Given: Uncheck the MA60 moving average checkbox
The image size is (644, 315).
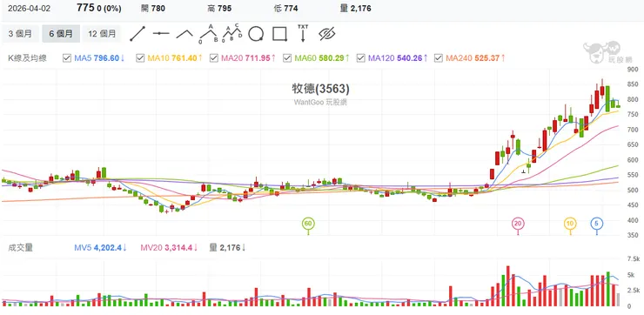Looking at the screenshot, I should pos(287,58).
